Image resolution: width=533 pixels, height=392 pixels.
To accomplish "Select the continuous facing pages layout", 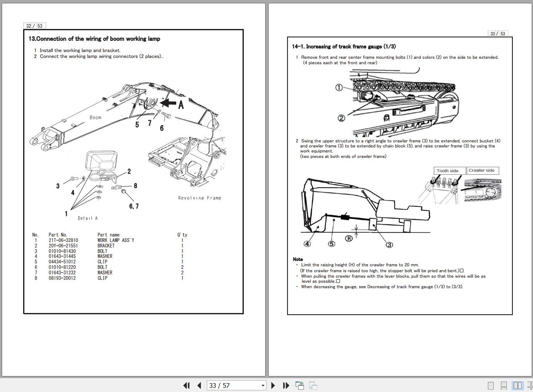I will click(530, 385).
